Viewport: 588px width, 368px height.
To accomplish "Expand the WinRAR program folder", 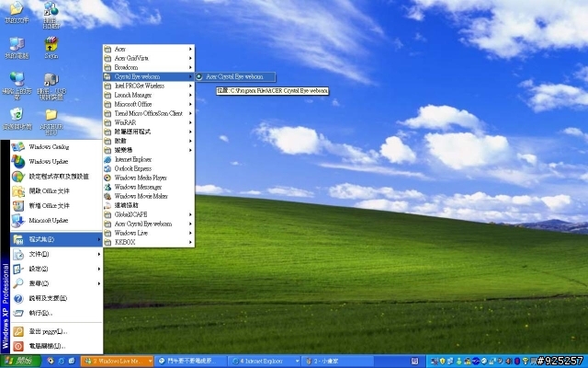I will pos(149,122).
